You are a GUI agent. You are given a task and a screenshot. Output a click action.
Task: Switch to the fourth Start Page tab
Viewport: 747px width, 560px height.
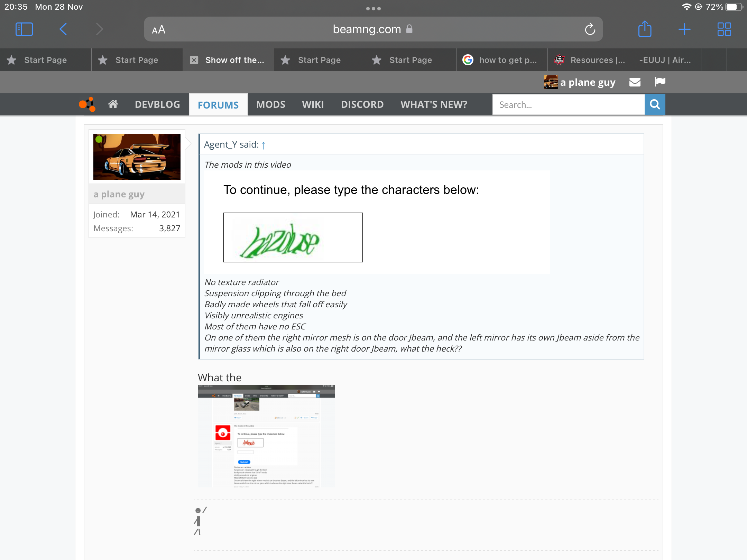pyautogui.click(x=411, y=60)
